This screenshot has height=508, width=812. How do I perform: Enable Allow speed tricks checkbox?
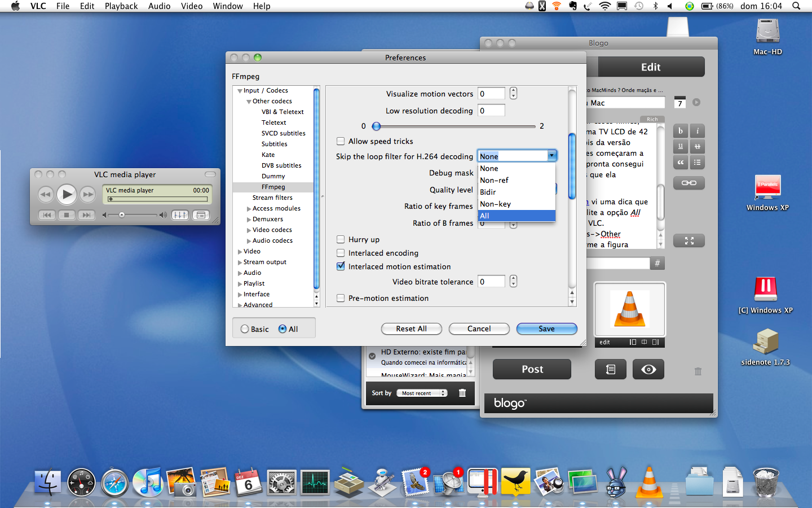tap(341, 141)
